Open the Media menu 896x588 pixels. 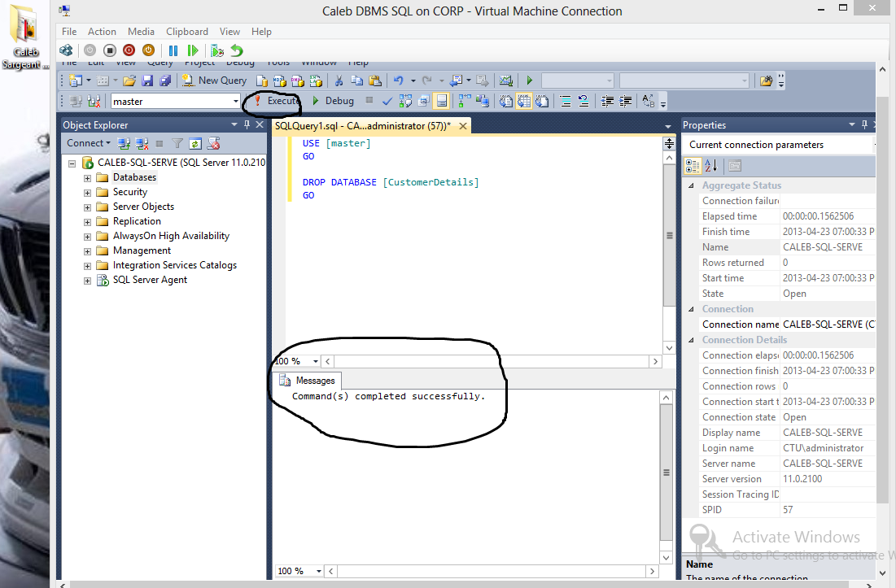point(141,32)
